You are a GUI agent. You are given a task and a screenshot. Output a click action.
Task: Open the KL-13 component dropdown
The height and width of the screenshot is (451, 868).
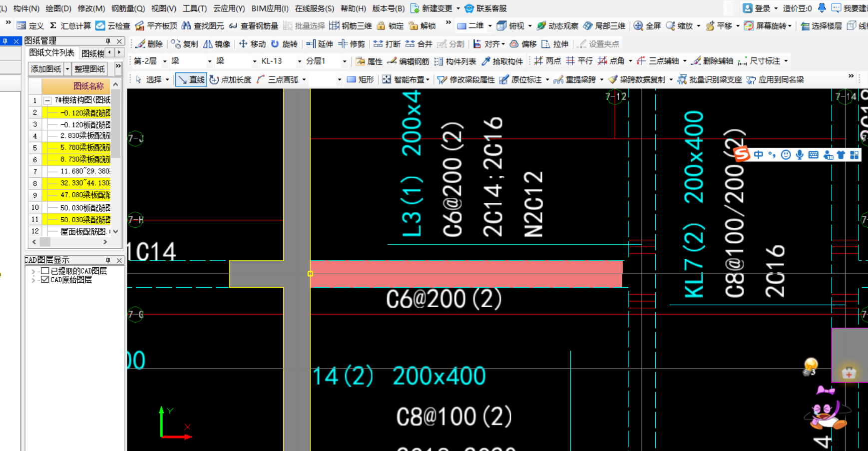pyautogui.click(x=300, y=61)
